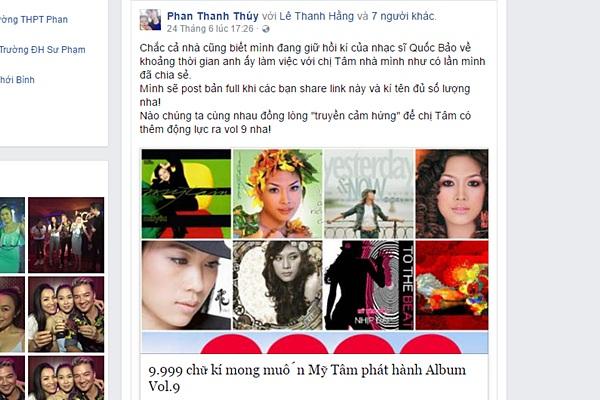Open the 'Thới Bình' location link
This screenshot has width=600, height=400.
tap(17, 80)
